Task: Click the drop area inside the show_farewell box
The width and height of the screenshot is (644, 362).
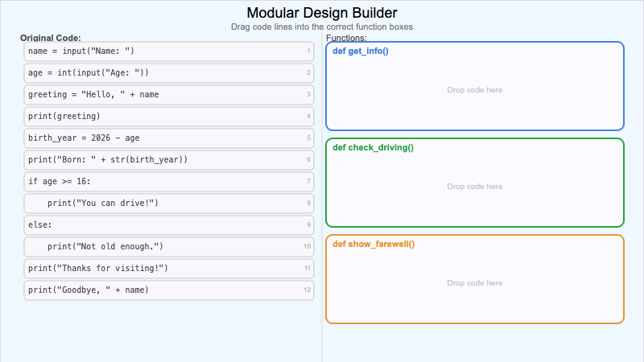Action: point(474,283)
